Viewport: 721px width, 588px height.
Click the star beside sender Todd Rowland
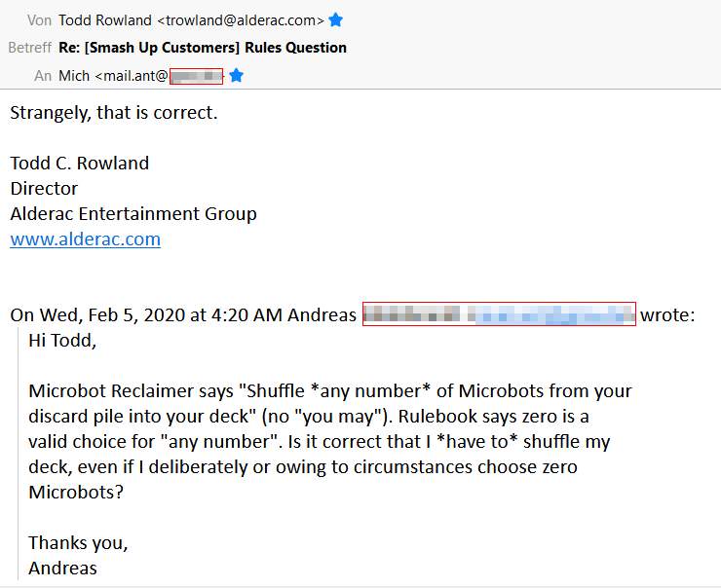[x=336, y=19]
